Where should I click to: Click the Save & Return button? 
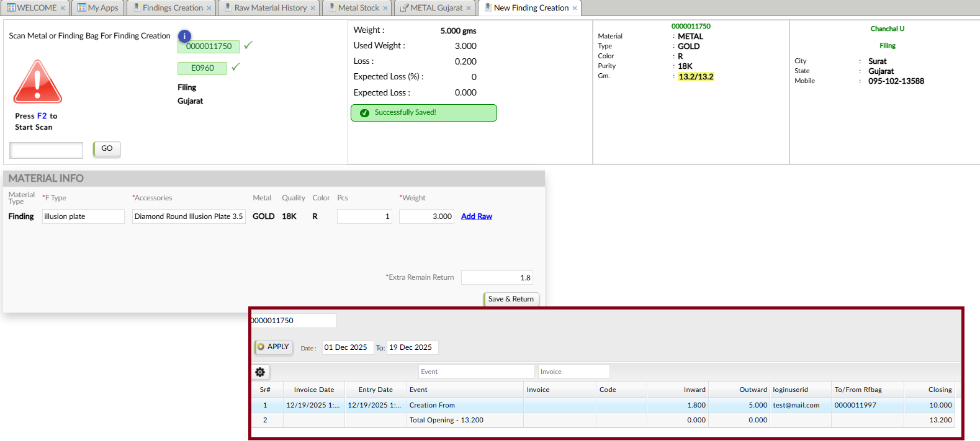tap(511, 299)
